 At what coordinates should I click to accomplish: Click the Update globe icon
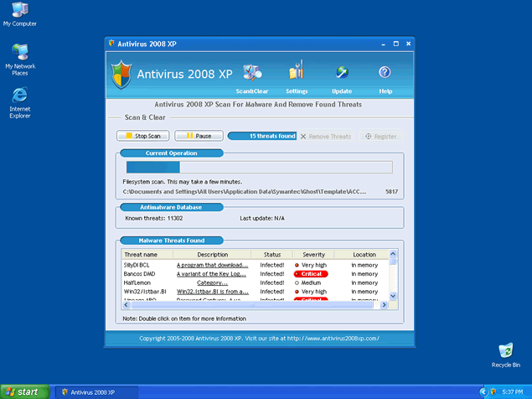click(342, 73)
